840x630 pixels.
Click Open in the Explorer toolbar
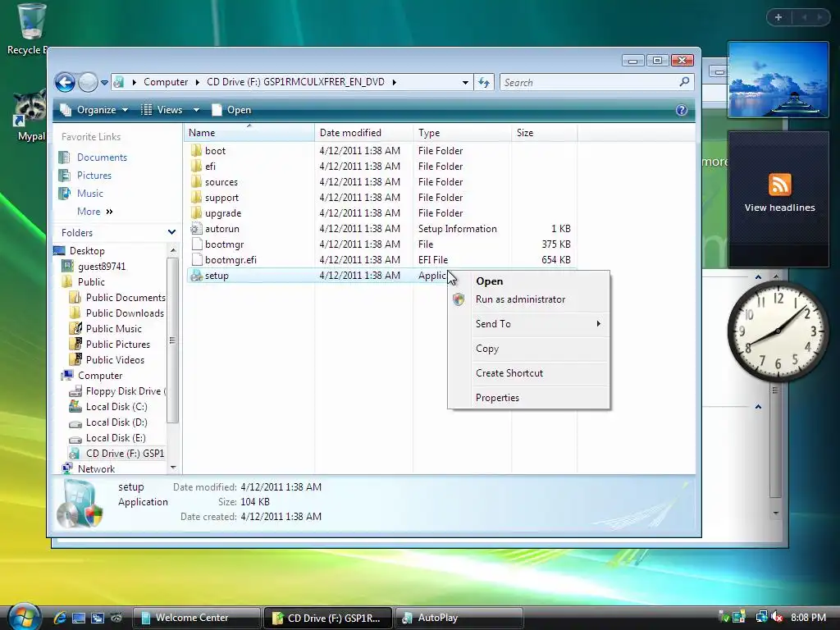[x=231, y=110]
